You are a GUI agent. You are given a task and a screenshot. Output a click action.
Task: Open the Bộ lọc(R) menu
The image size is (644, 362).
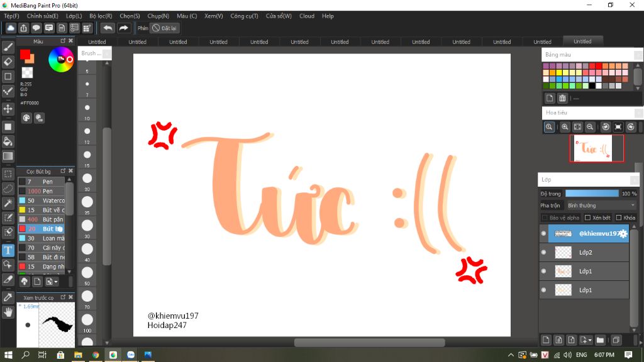point(101,16)
